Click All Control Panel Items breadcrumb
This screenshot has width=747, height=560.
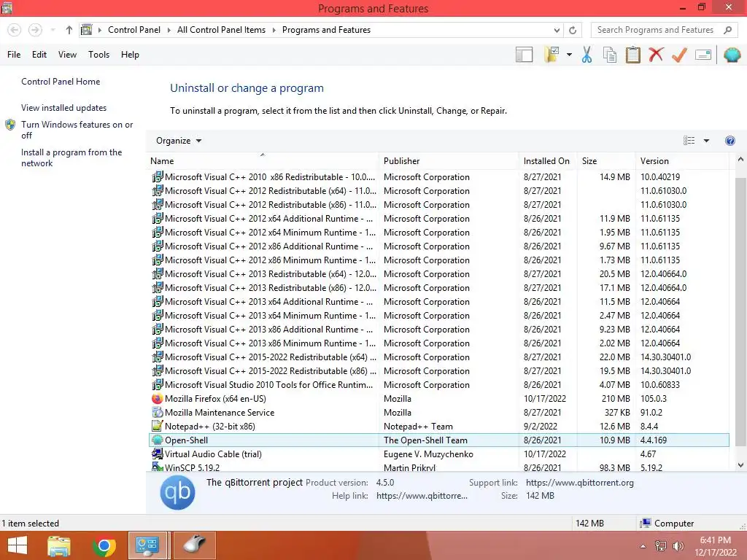(222, 30)
